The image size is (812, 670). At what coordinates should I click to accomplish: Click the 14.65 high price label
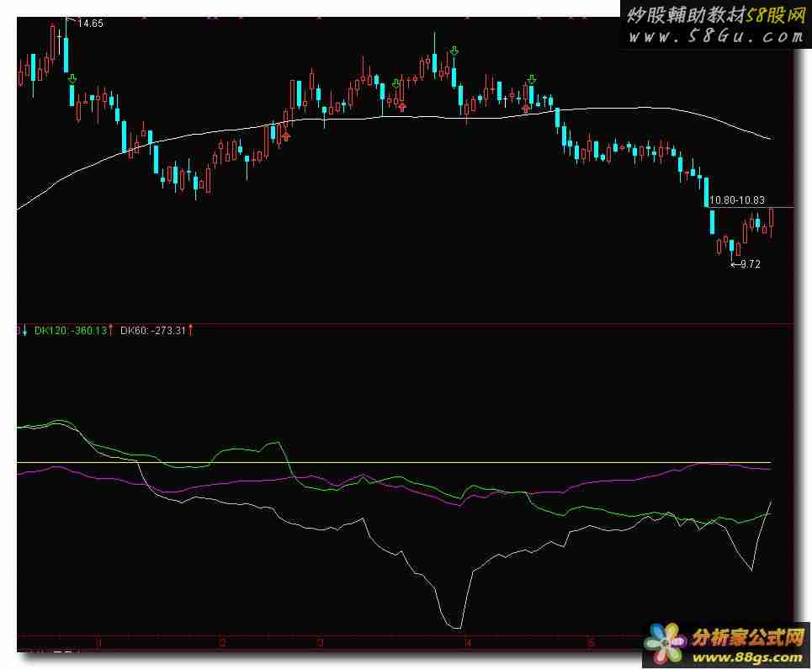(x=90, y=24)
